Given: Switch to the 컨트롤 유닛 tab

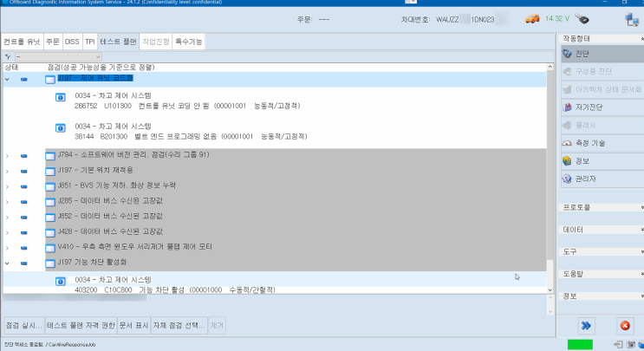Looking at the screenshot, I should [22, 42].
